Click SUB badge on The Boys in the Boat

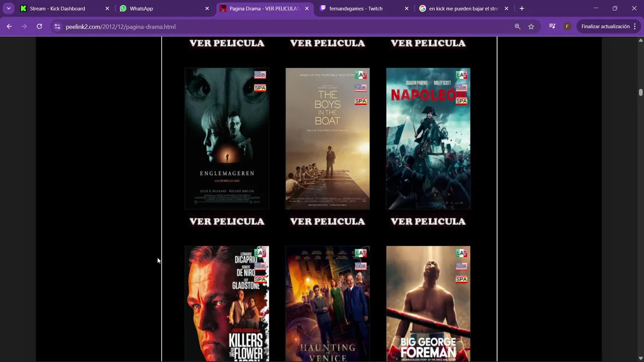click(x=361, y=88)
